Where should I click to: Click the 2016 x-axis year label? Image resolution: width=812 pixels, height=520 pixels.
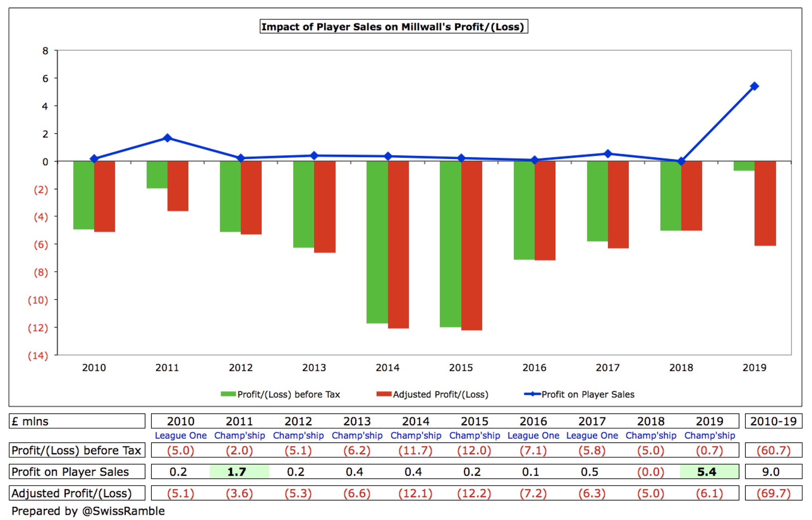point(534,368)
